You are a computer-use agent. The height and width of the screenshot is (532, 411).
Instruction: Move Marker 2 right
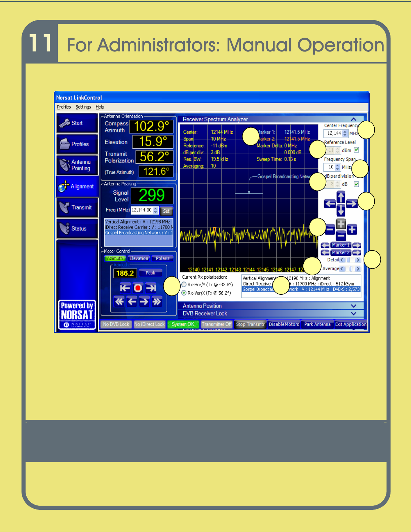(357, 253)
